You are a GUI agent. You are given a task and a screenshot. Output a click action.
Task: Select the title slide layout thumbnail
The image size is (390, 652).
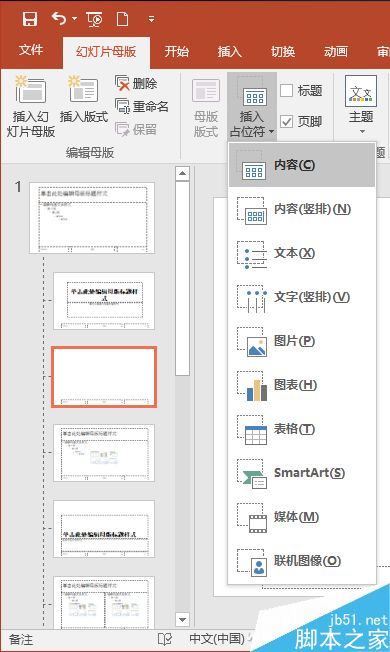pyautogui.click(x=104, y=301)
